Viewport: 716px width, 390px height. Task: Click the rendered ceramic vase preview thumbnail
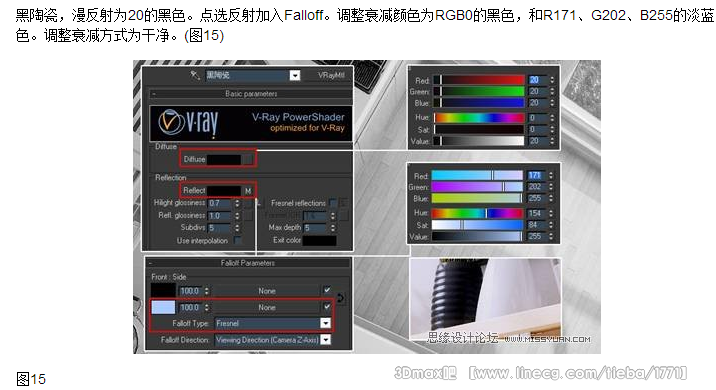485,300
